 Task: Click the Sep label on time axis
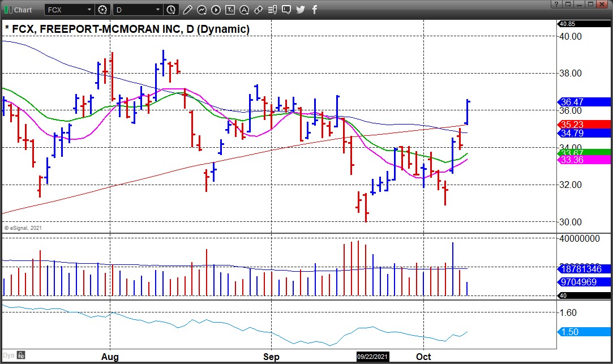point(271,357)
